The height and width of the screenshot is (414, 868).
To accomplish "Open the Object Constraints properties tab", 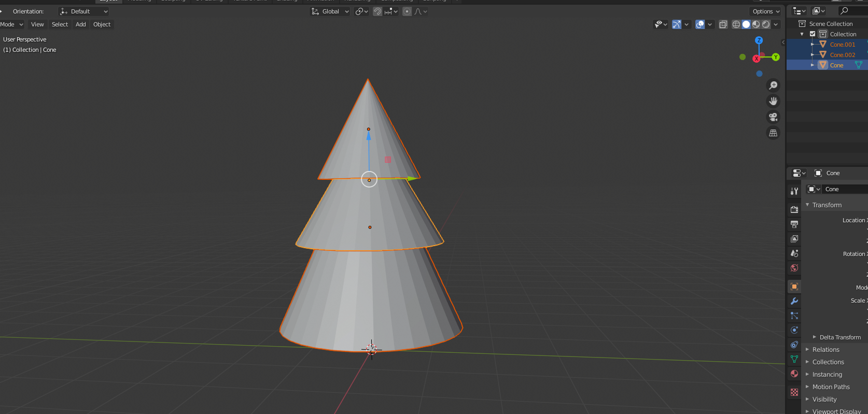I will [x=794, y=345].
